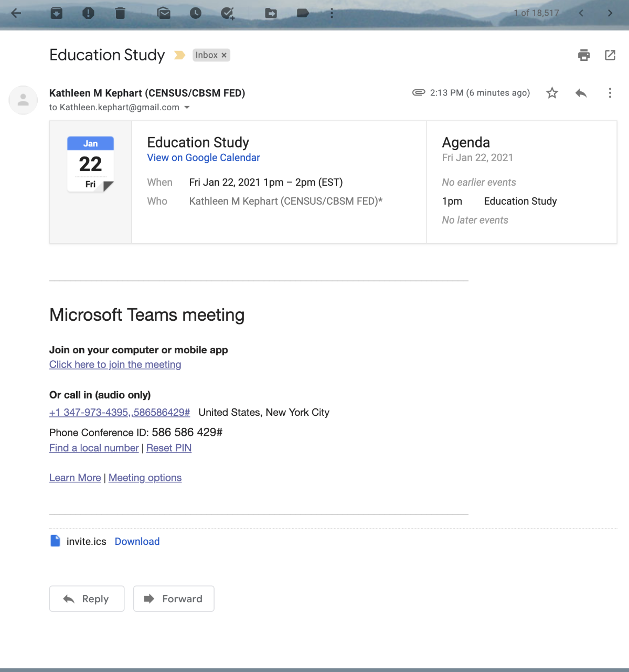Viewport: 629px width, 672px height.
Task: Click the Education Study event title
Action: click(x=198, y=142)
